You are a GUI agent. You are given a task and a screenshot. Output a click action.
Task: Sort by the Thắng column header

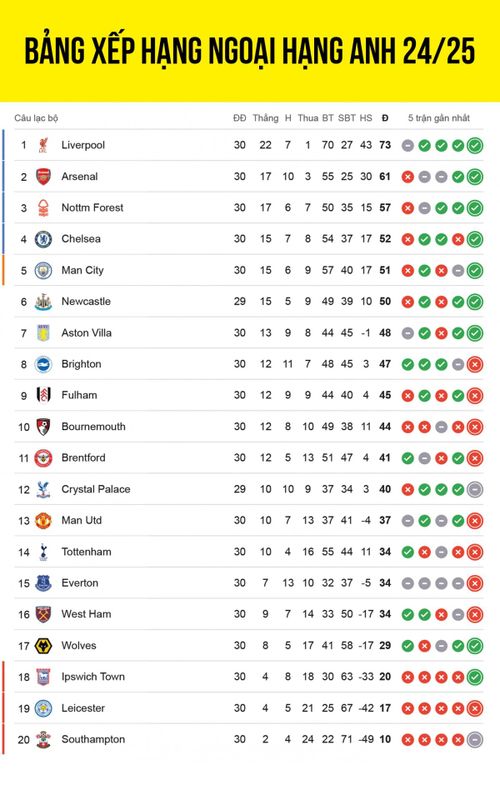coord(265,118)
